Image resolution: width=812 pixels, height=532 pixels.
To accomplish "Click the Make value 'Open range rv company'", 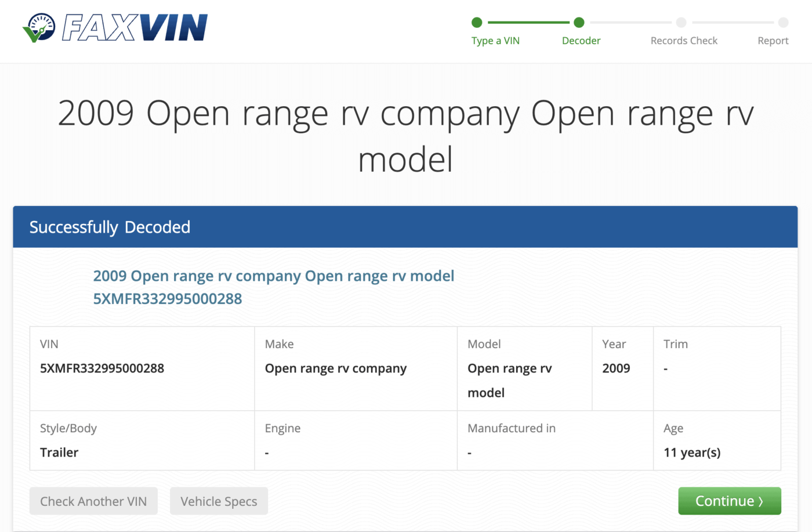I will [336, 368].
